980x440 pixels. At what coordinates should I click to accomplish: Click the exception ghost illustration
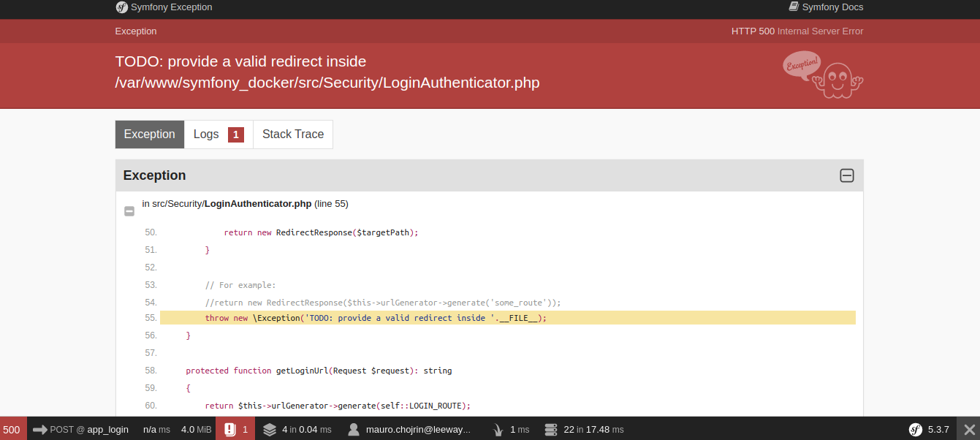[x=823, y=75]
